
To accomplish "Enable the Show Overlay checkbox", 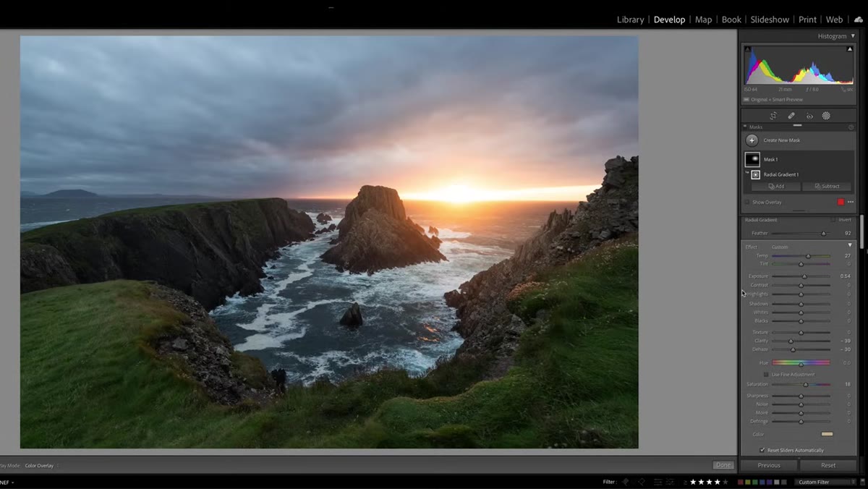I will [747, 203].
